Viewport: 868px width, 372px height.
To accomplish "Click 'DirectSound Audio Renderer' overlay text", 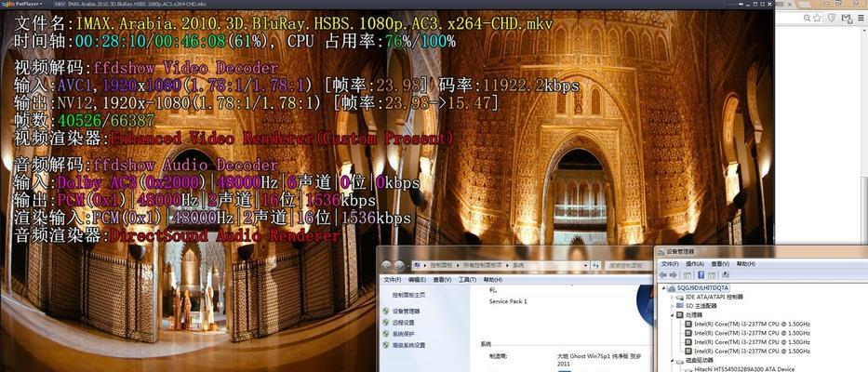I will coord(225,235).
